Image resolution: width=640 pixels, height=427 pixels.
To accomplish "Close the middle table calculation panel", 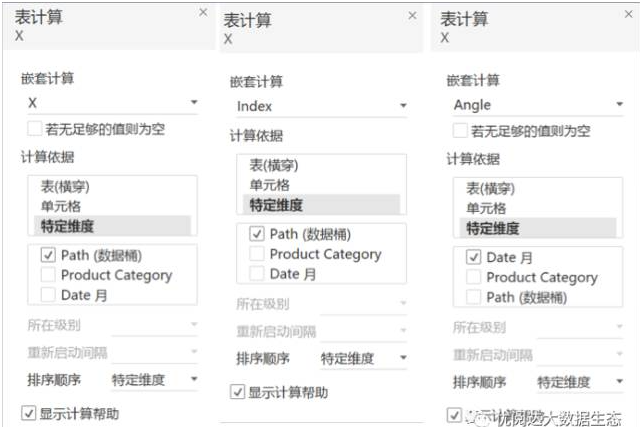I will point(413,16).
